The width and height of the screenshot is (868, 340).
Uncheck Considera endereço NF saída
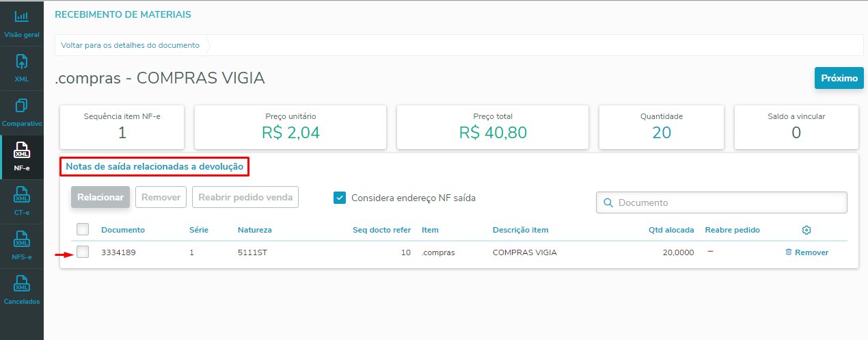[340, 198]
